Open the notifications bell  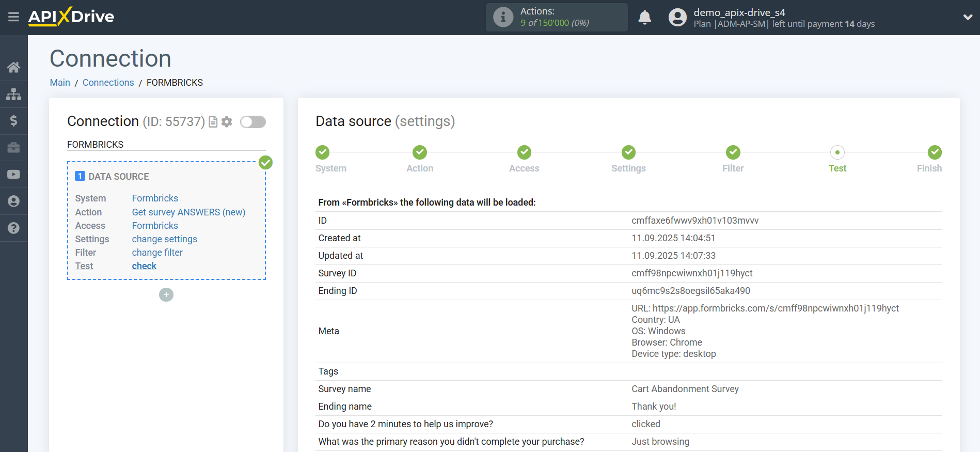644,17
